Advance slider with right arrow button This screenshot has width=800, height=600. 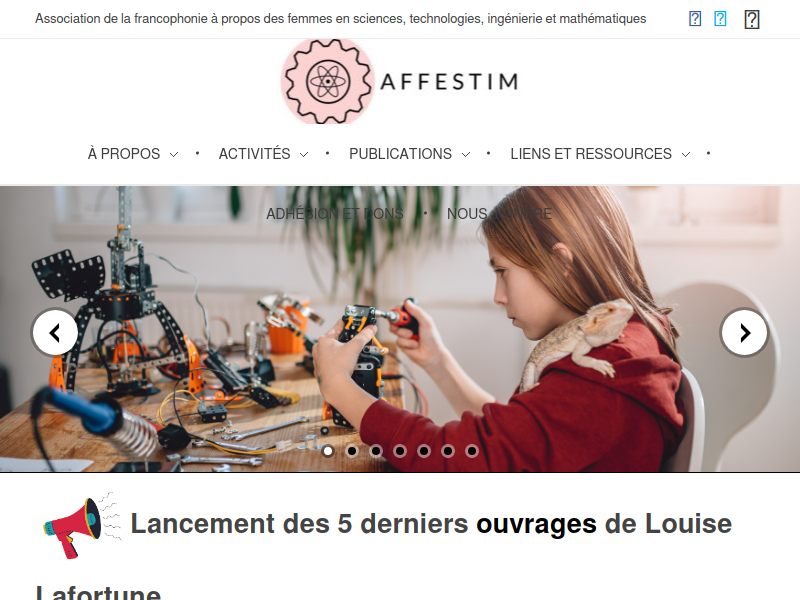click(744, 333)
